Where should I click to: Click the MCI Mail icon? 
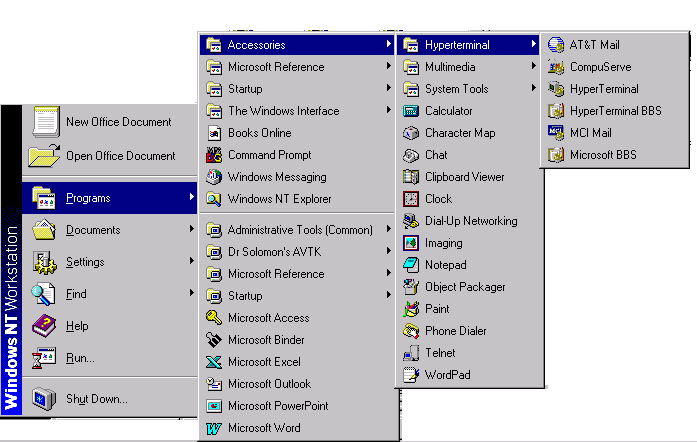pyautogui.click(x=556, y=133)
